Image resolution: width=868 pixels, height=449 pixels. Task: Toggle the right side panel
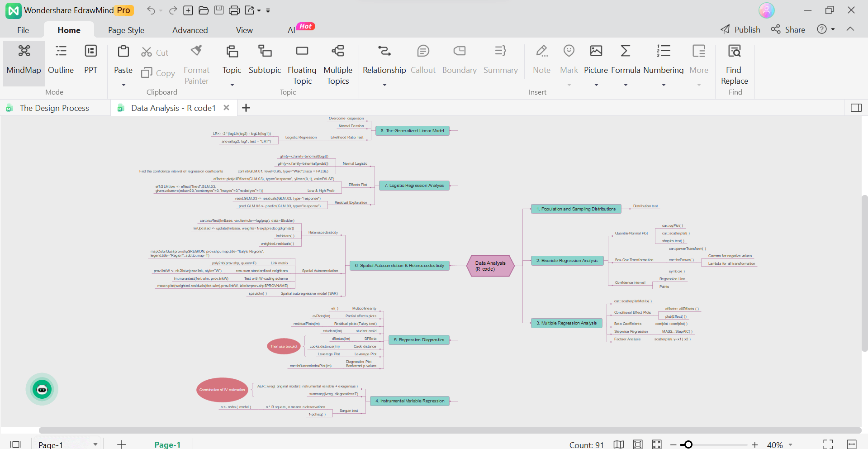[x=856, y=108]
